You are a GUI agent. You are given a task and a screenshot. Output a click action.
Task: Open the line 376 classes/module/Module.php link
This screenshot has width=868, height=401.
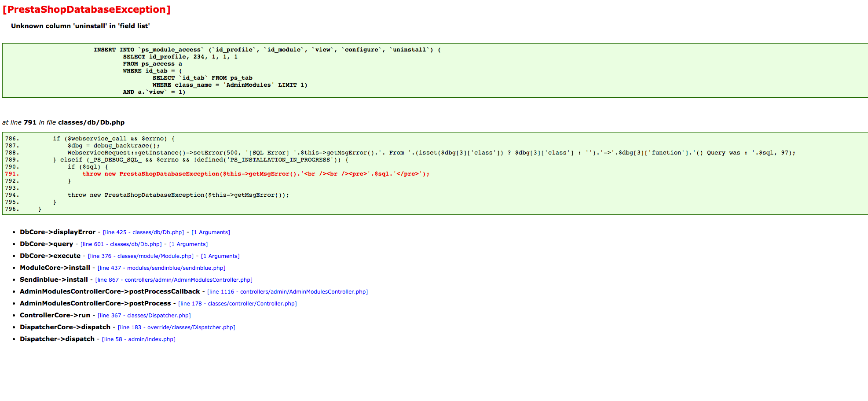[x=141, y=256]
